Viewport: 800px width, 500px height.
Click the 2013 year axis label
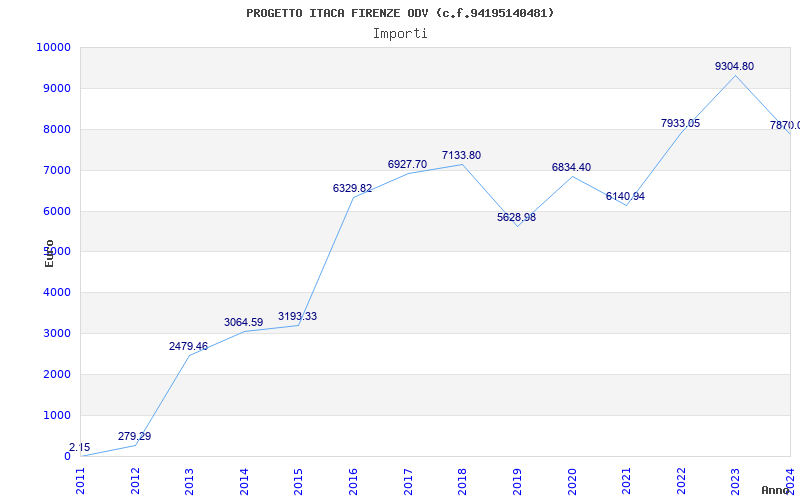(x=190, y=478)
